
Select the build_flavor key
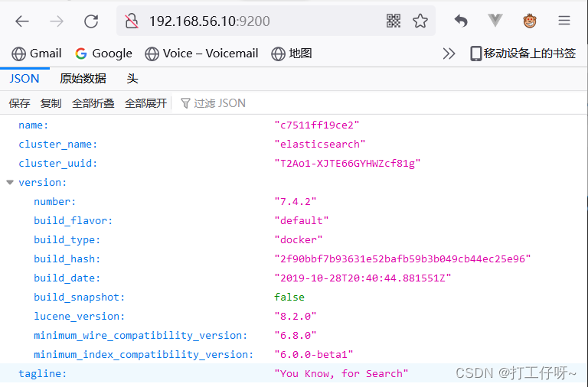pyautogui.click(x=73, y=221)
